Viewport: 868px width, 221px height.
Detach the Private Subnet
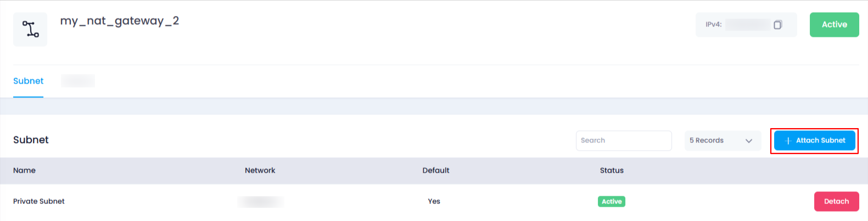pyautogui.click(x=836, y=201)
